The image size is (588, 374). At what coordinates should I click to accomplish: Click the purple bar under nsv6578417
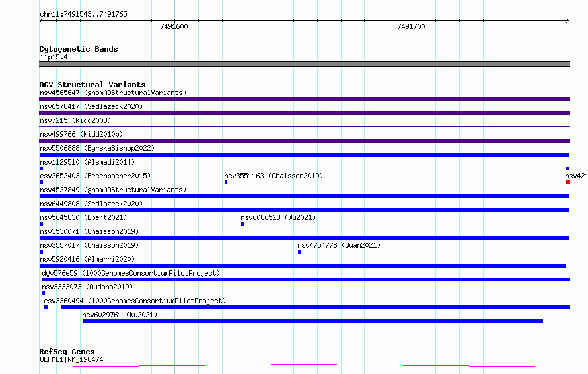coord(304,113)
